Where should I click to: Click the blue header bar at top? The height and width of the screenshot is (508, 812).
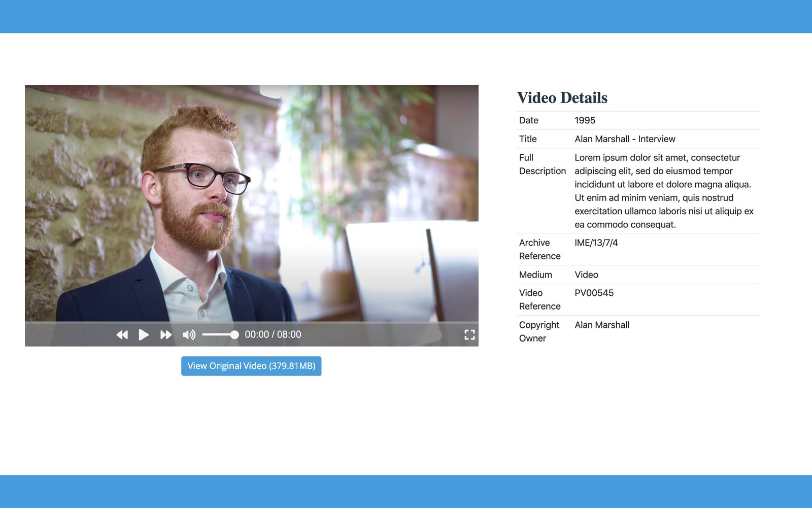coord(406,16)
